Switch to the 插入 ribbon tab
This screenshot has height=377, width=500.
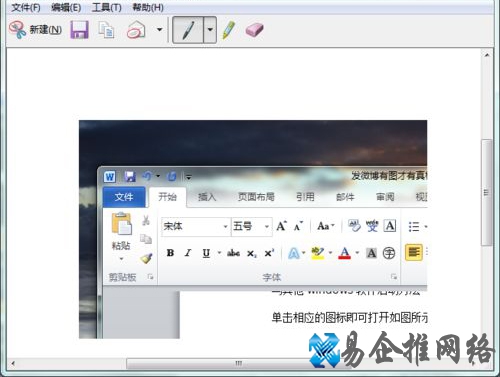pyautogui.click(x=207, y=197)
